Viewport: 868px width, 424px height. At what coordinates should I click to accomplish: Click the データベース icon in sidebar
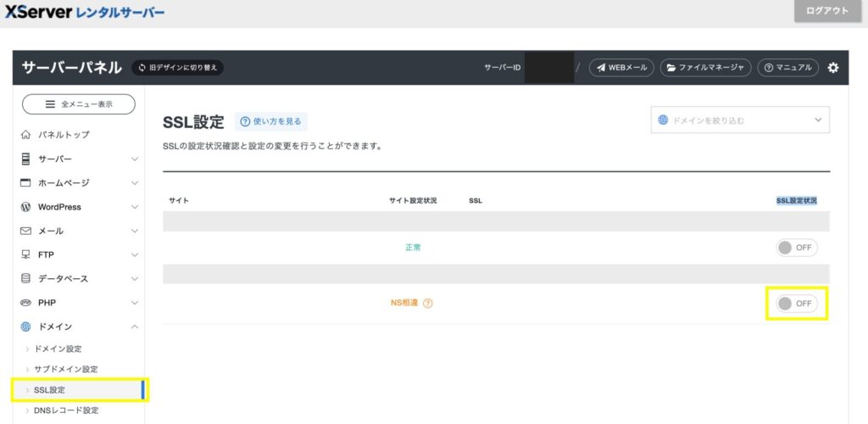click(26, 278)
